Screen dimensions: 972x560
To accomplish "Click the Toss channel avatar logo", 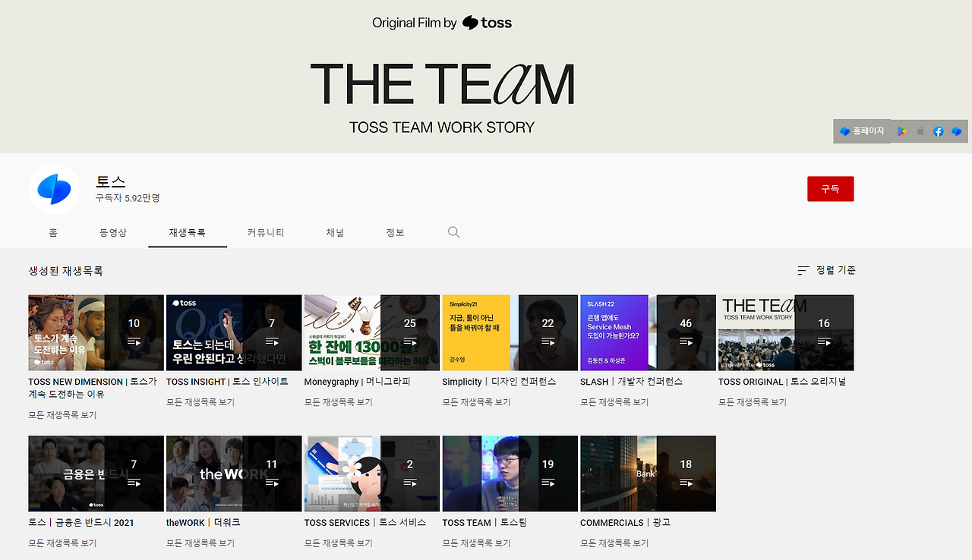I will point(55,189).
